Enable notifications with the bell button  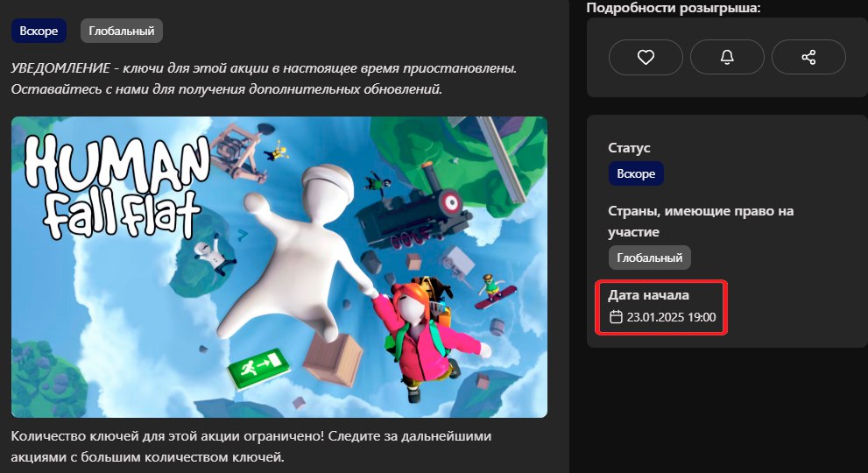click(x=727, y=57)
